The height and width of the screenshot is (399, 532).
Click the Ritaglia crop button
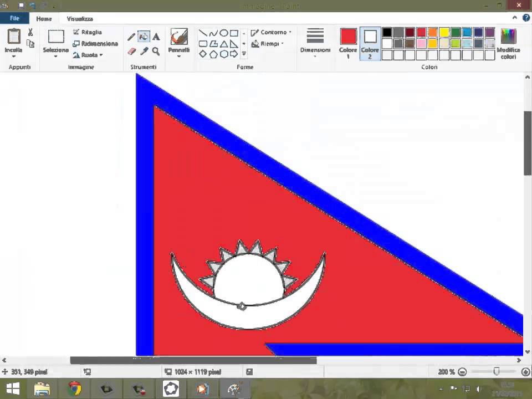point(88,32)
